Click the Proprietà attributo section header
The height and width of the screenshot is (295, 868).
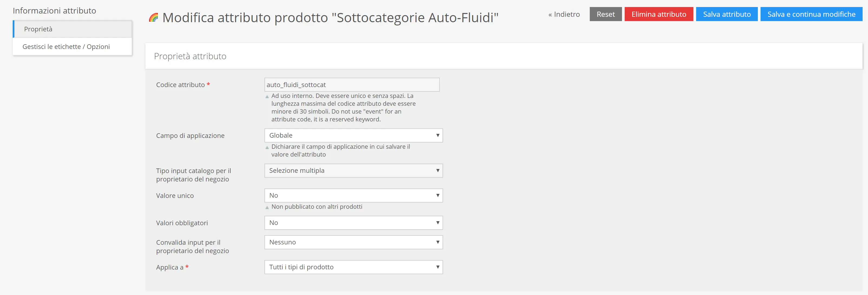tap(190, 56)
